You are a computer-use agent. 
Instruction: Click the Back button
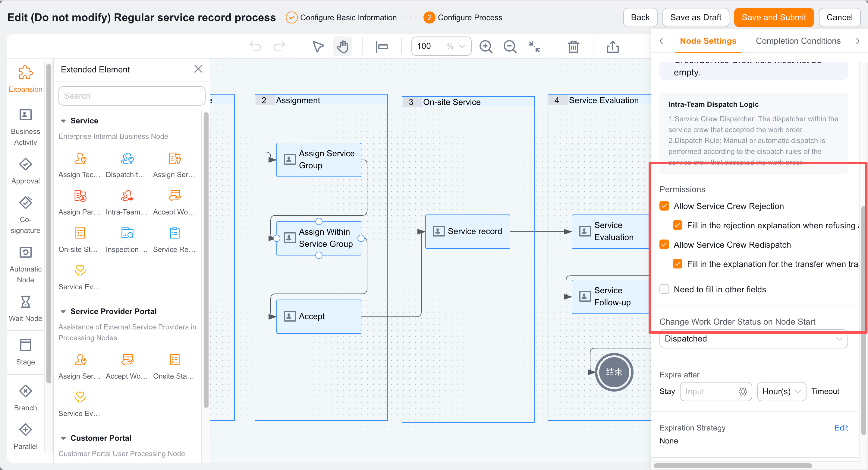pyautogui.click(x=640, y=17)
